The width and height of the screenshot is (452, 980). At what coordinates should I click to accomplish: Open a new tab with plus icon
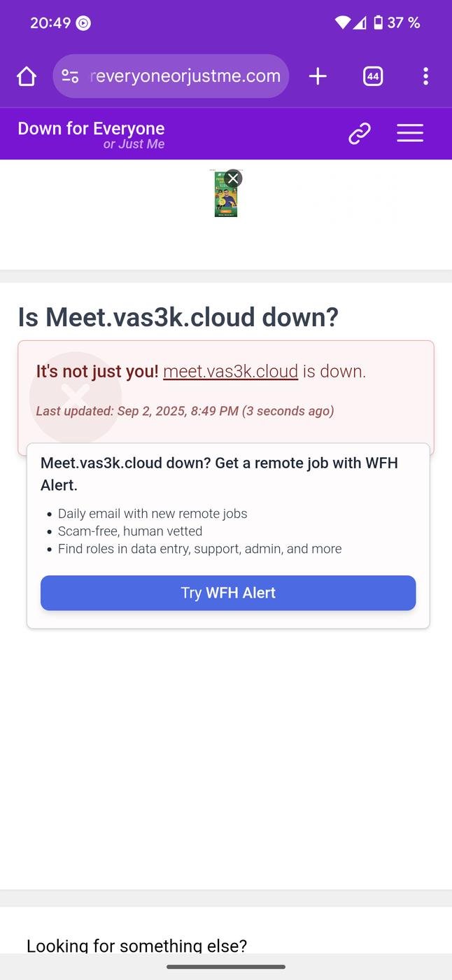coord(318,76)
